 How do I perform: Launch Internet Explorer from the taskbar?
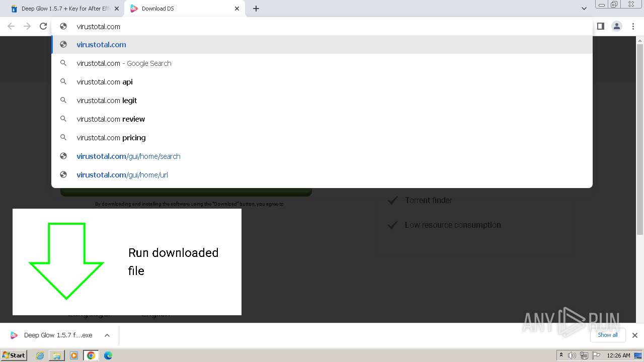click(40, 355)
